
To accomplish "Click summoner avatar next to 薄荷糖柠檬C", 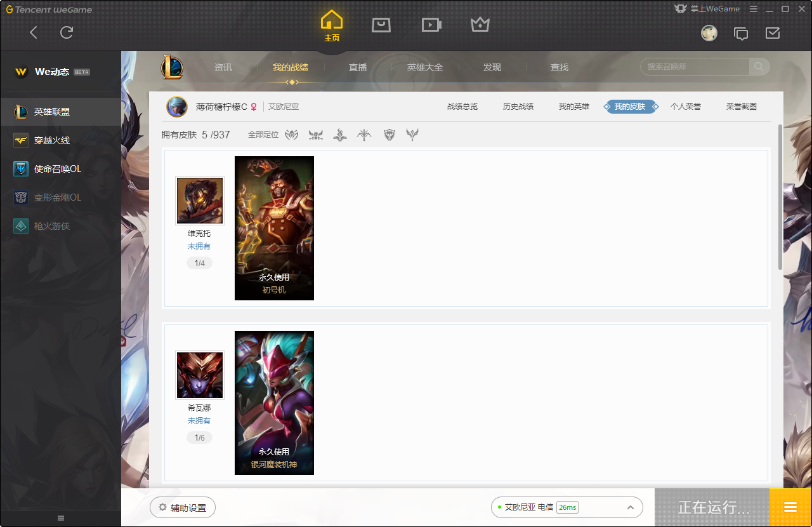I will [x=177, y=107].
